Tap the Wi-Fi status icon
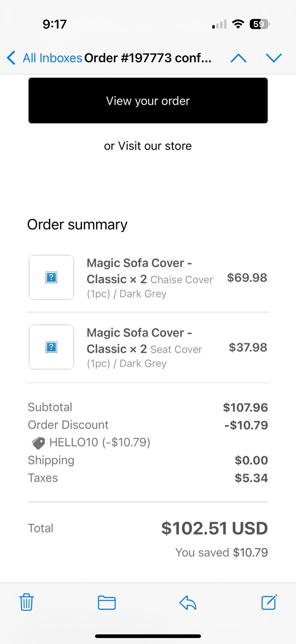This screenshot has height=644, width=296. (x=238, y=24)
